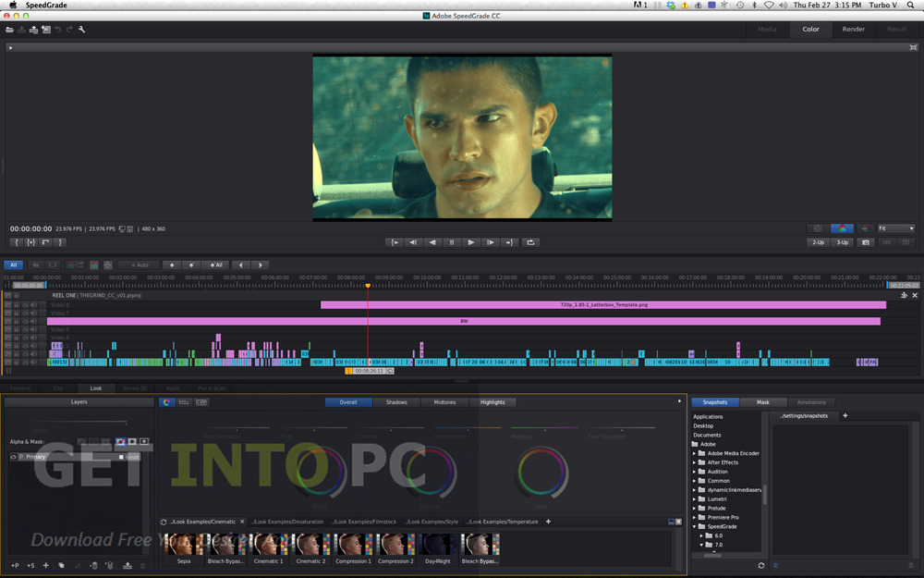Switch to the Render tab

point(853,29)
